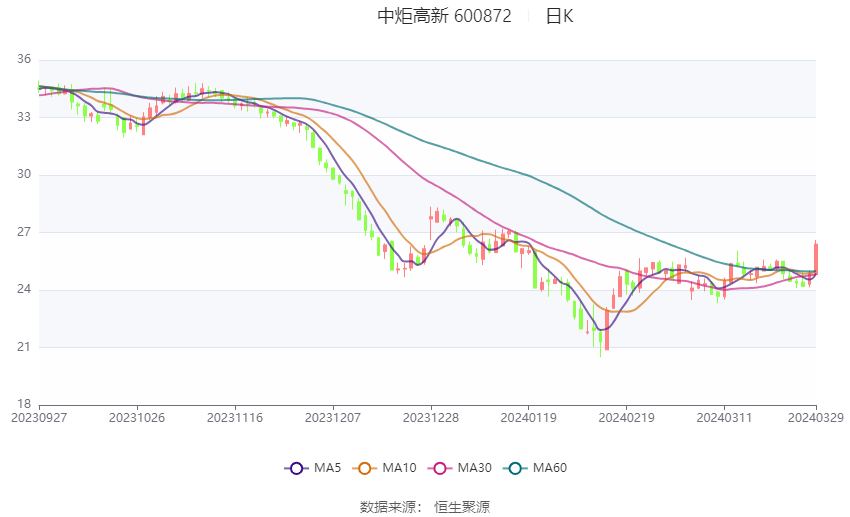Click the 20240329 date axis label
Viewport: 850px width, 517px height.
click(x=816, y=418)
